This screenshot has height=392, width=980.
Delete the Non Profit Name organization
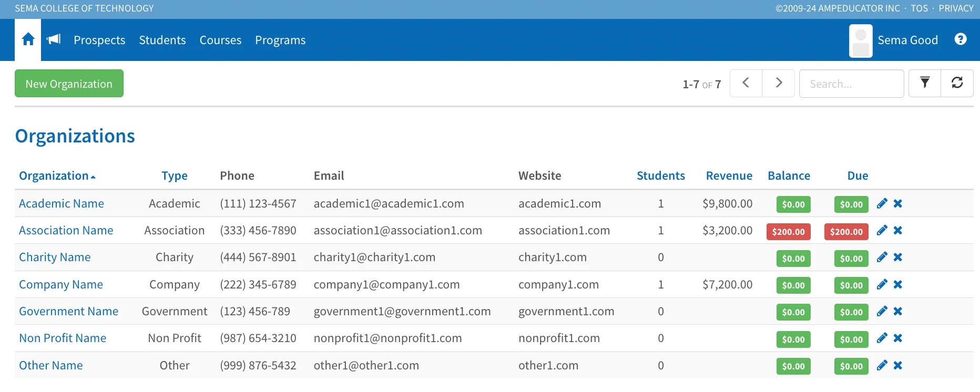(x=898, y=338)
